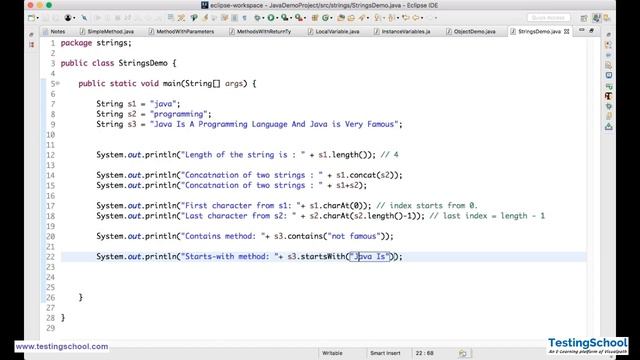Click 'StringsDemo' class name on line 3
Viewport: 640px width, 360px height.
(143, 63)
